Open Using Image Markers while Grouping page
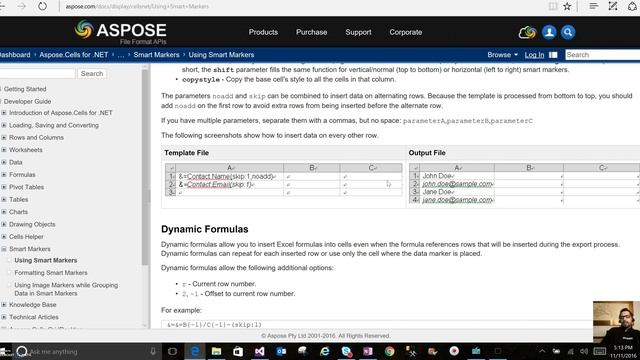 coord(66,289)
